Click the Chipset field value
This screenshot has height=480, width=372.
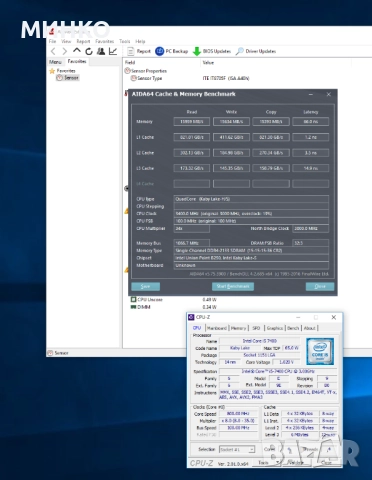(251, 258)
